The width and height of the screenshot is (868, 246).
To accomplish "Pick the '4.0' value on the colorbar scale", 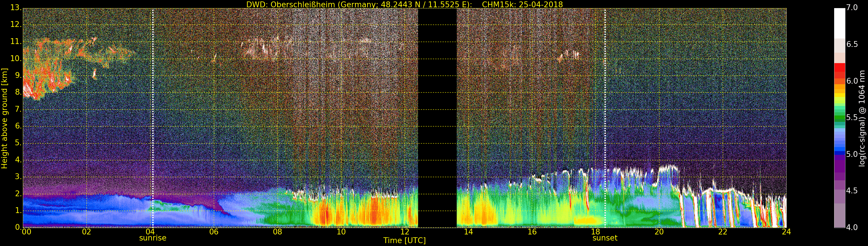I will tap(852, 227).
